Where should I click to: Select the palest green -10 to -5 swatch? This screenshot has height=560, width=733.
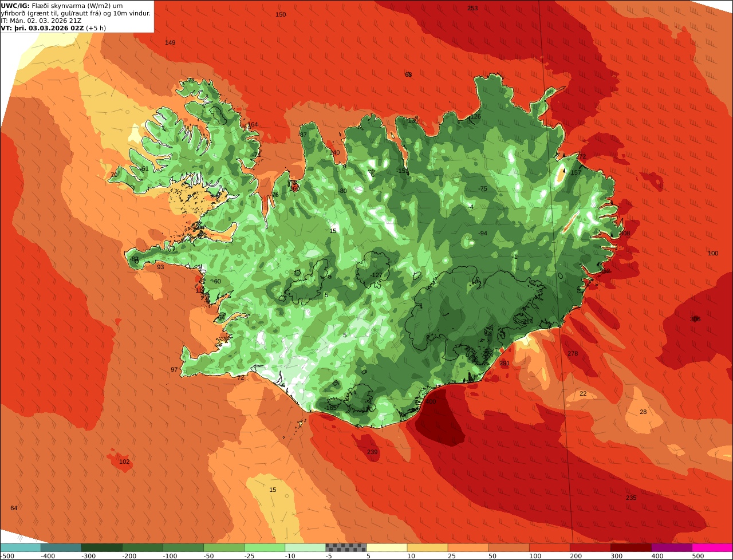(305, 547)
